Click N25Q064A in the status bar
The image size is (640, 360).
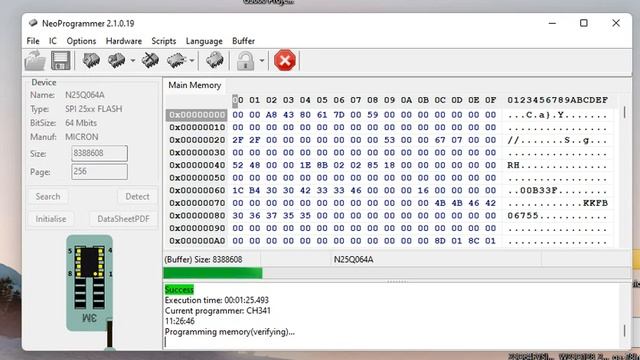pyautogui.click(x=353, y=260)
